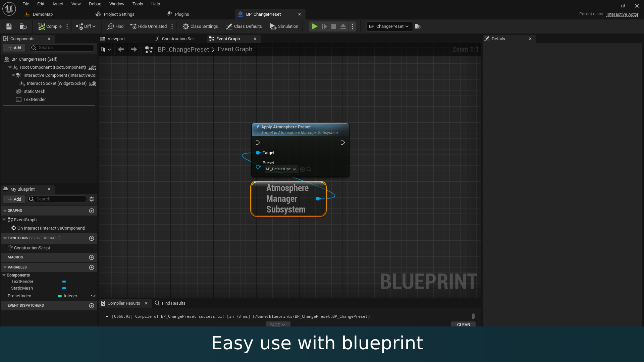Image resolution: width=644 pixels, height=362 pixels.
Task: Click CLEAR in the Compiler Results
Action: click(463, 324)
